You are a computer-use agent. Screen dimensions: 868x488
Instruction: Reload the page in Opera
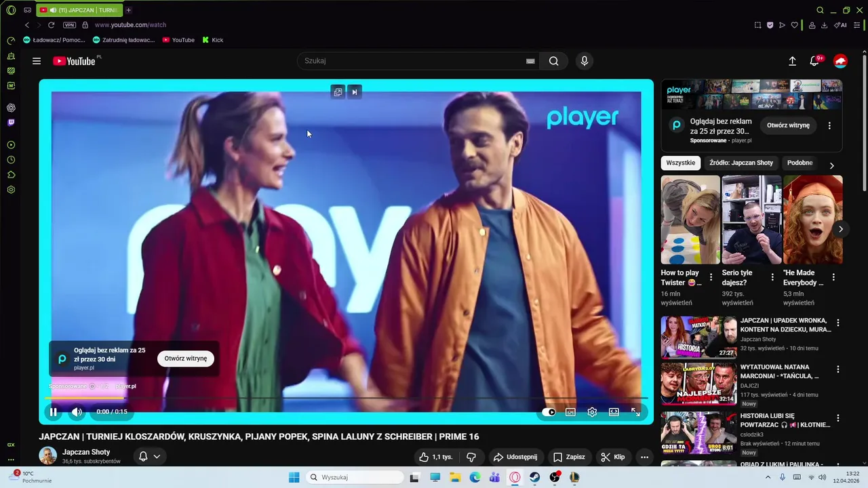coord(51,25)
